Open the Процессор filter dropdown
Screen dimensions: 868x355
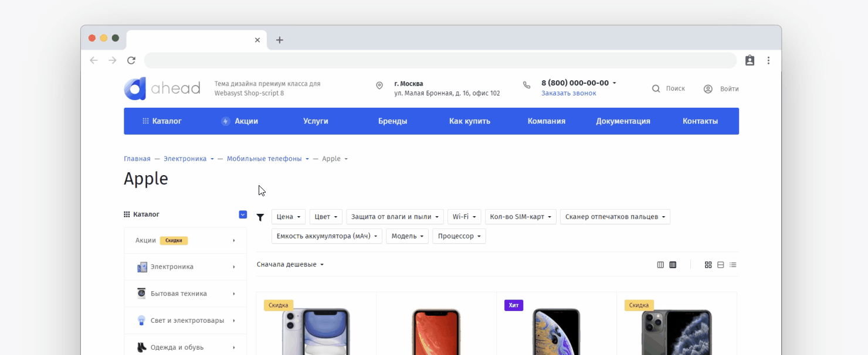coord(459,236)
